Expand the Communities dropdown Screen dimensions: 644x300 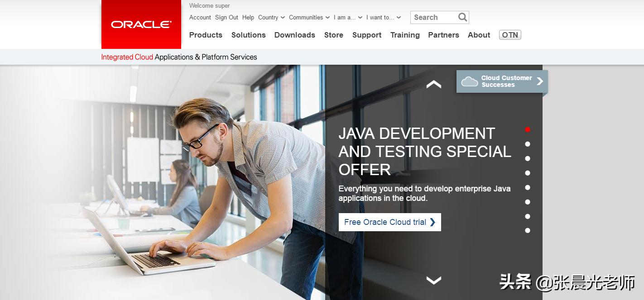pos(309,17)
